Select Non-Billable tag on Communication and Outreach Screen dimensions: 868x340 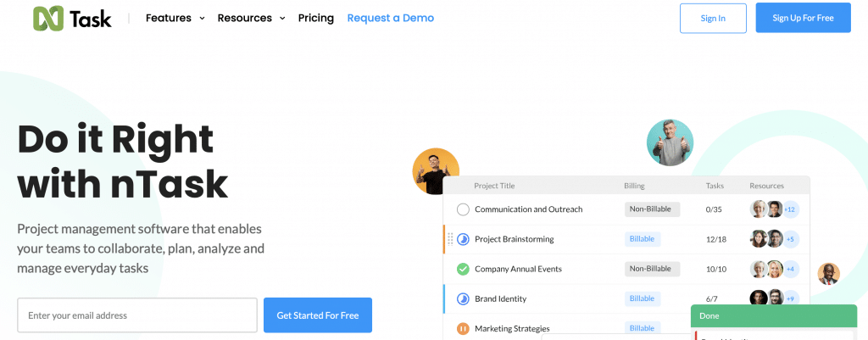click(652, 209)
